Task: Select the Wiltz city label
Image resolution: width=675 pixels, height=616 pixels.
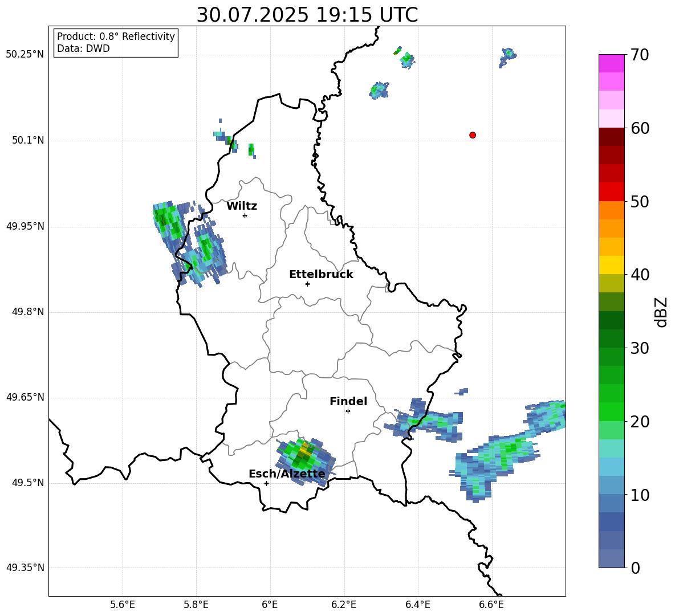Action: 242,206
